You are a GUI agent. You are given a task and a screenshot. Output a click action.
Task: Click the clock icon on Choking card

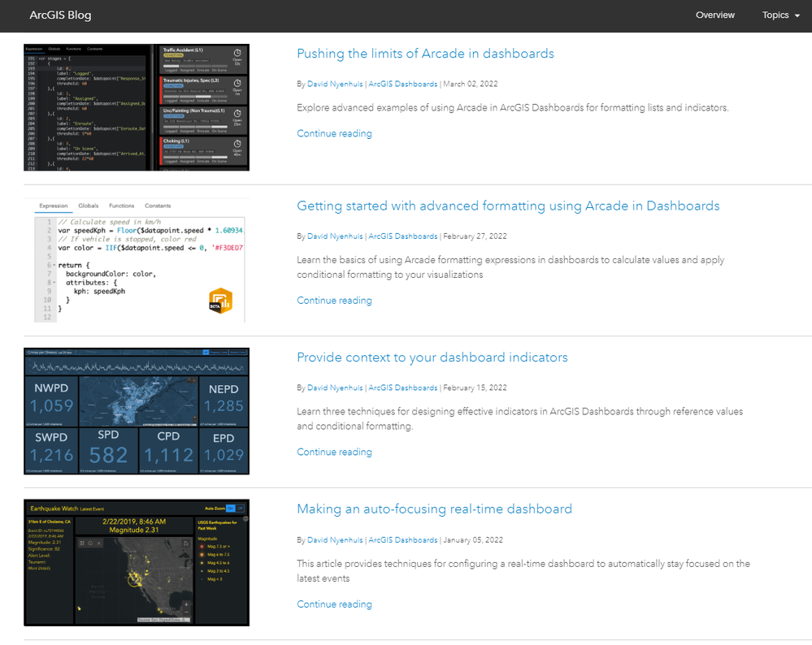click(x=237, y=144)
